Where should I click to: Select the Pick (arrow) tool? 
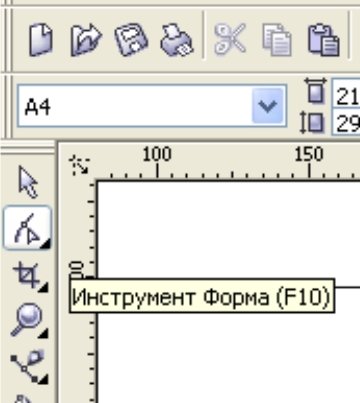point(28,182)
